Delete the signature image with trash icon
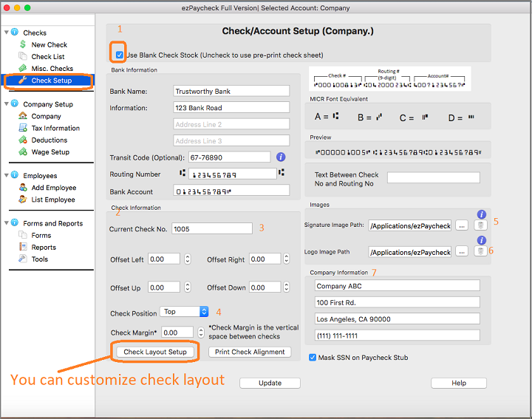532x419 pixels. 480,225
